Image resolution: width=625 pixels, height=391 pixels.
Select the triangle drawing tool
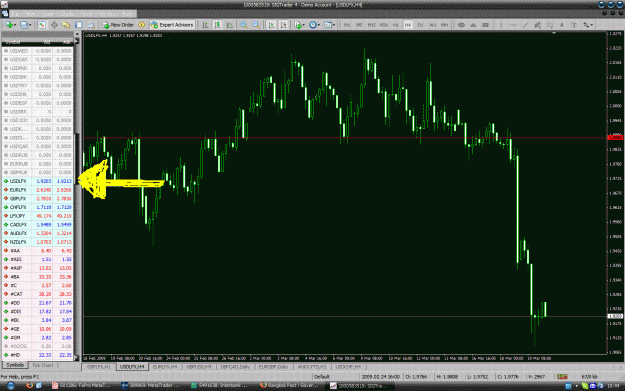473,25
